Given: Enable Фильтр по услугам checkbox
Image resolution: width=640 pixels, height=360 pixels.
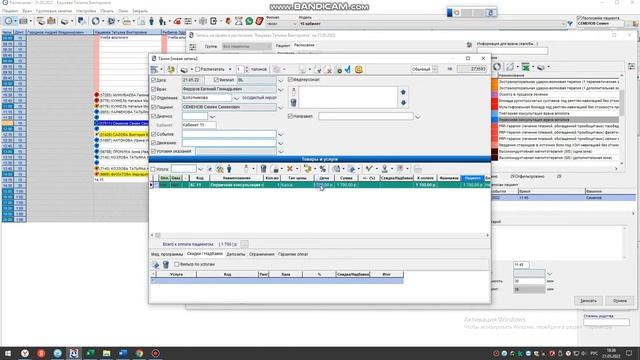Looking at the screenshot, I should point(177,264).
